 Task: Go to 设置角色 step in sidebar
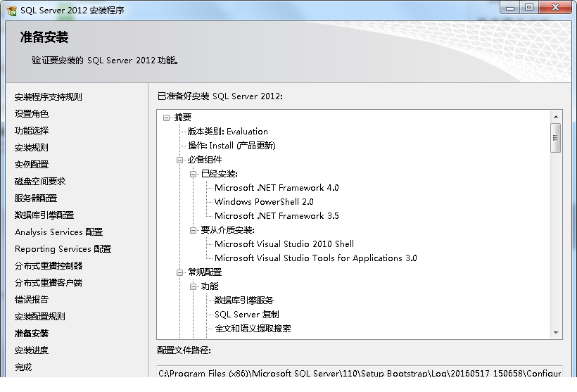[x=32, y=114]
